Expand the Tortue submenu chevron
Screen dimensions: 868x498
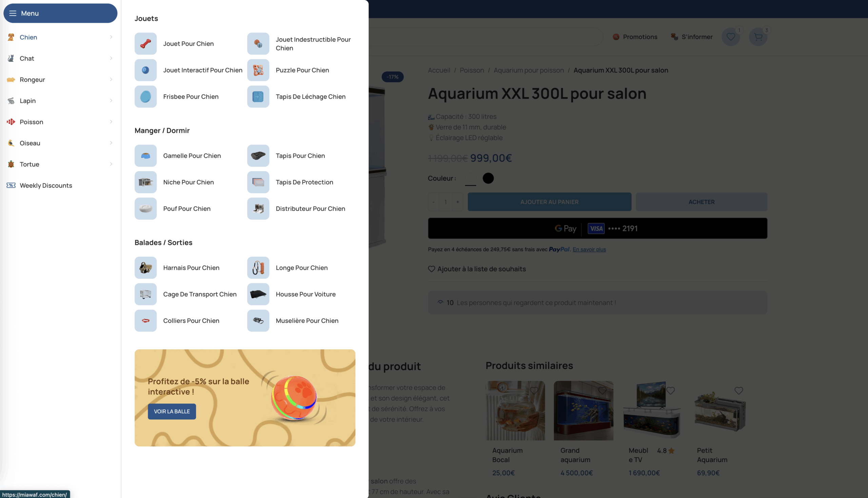(x=111, y=164)
